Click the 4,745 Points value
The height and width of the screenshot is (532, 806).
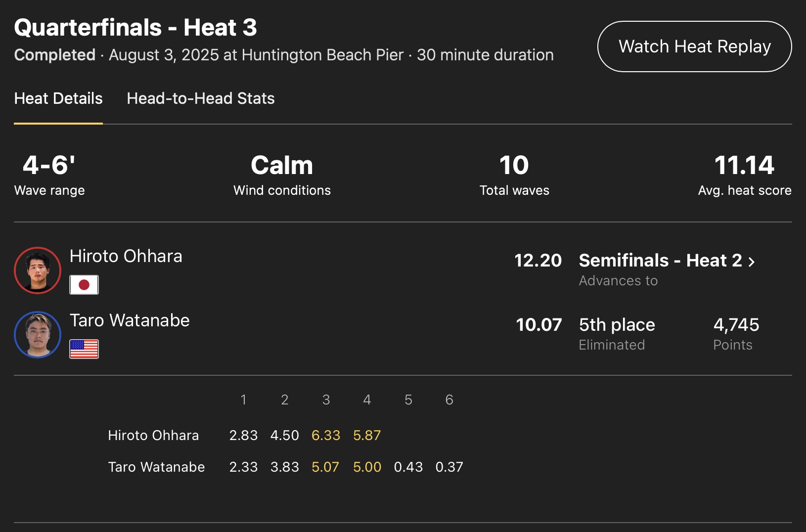click(x=736, y=325)
